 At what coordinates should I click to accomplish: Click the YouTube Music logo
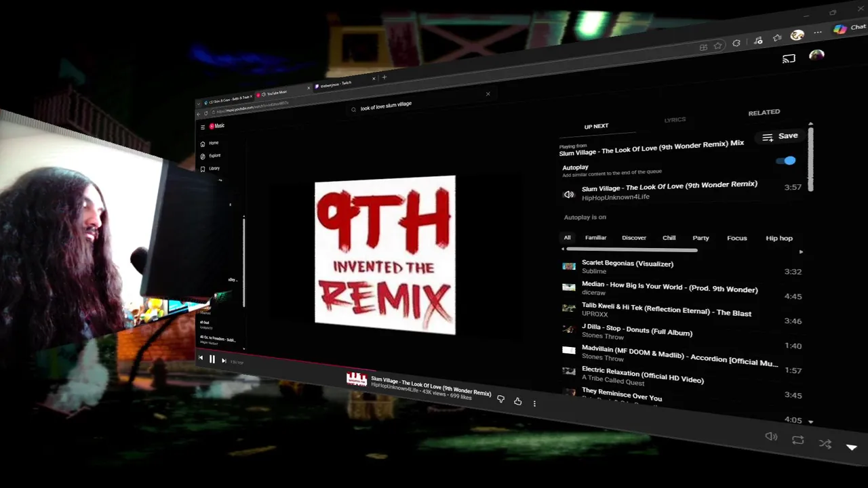217,126
